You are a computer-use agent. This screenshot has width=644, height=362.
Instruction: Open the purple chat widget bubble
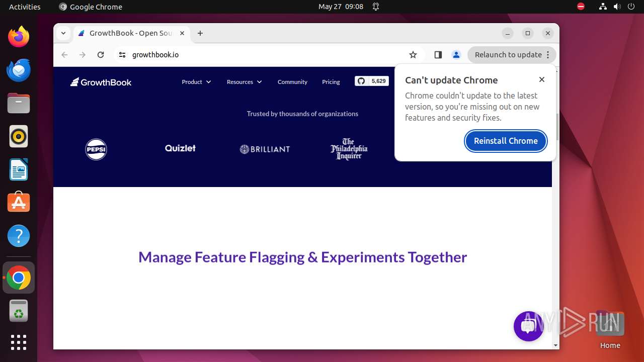point(528,326)
